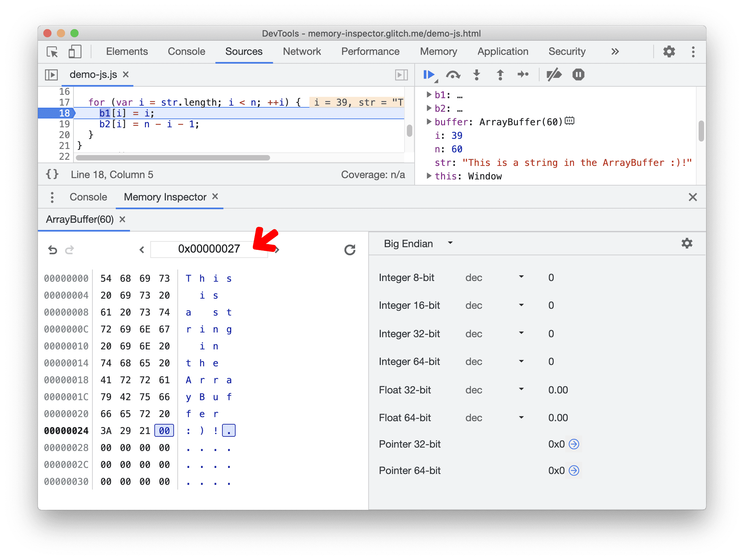Image resolution: width=744 pixels, height=560 pixels.
Task: Click the Memory Inspector settings gear icon
Action: (686, 243)
